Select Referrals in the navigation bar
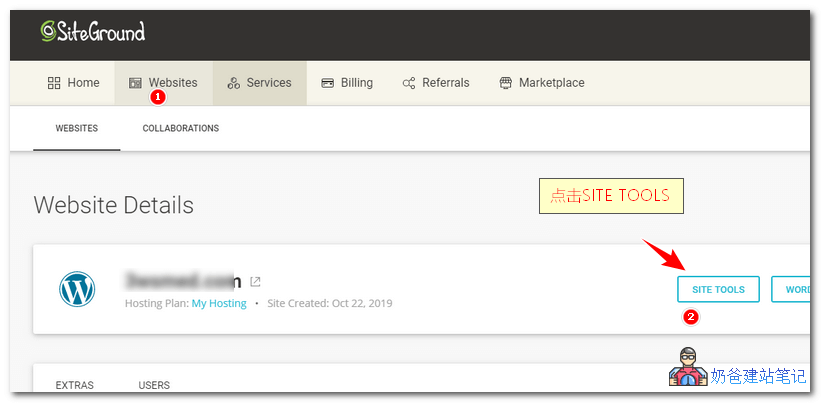The image size is (821, 403). (435, 83)
